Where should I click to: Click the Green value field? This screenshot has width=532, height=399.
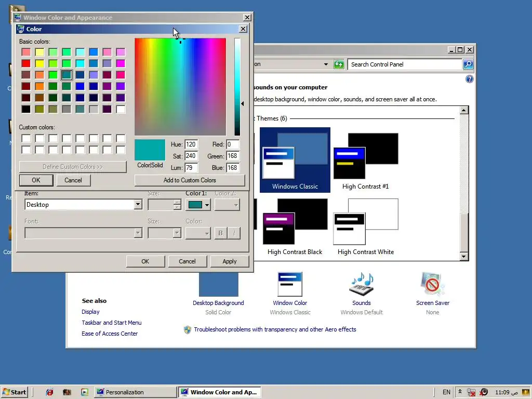233,156
